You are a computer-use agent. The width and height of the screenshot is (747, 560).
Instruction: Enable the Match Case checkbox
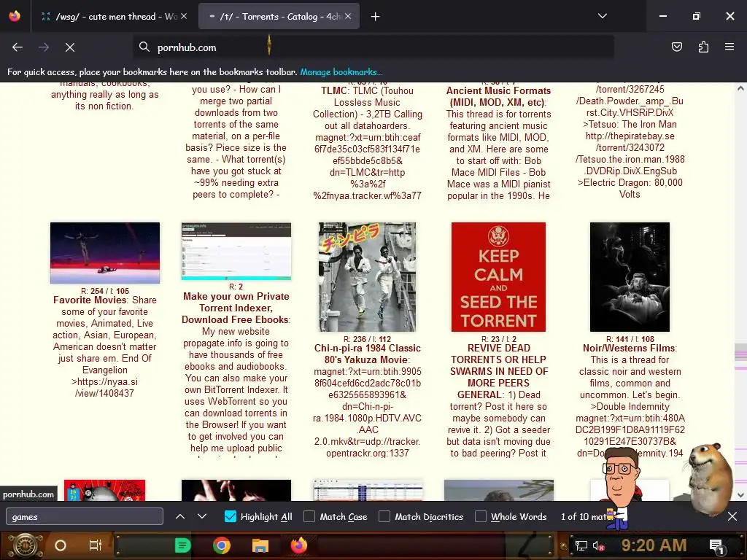309,517
